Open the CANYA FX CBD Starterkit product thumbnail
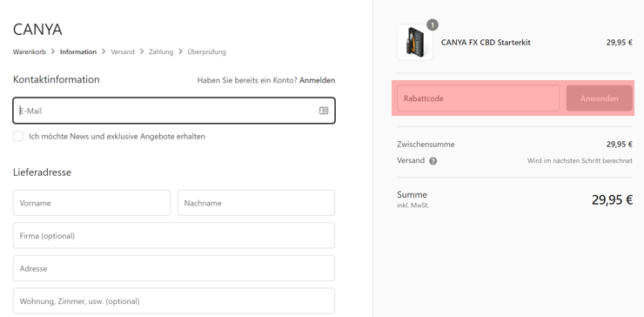644x317 pixels. point(415,43)
